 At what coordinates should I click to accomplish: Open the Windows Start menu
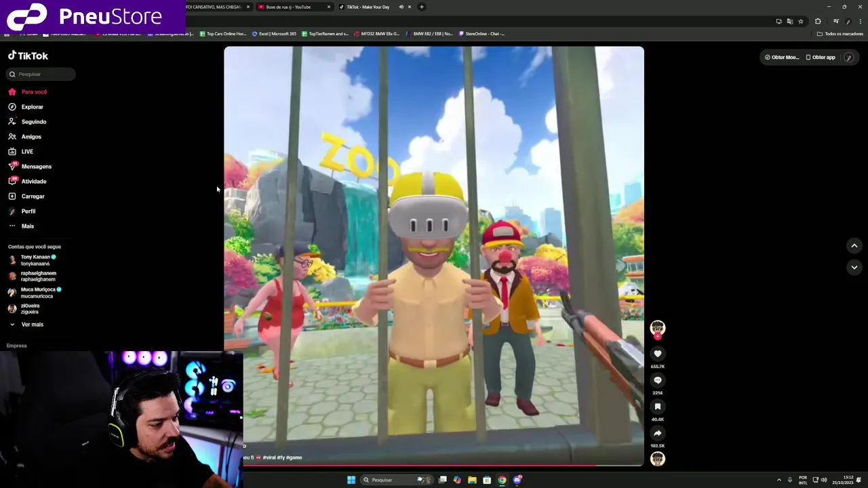(351, 480)
